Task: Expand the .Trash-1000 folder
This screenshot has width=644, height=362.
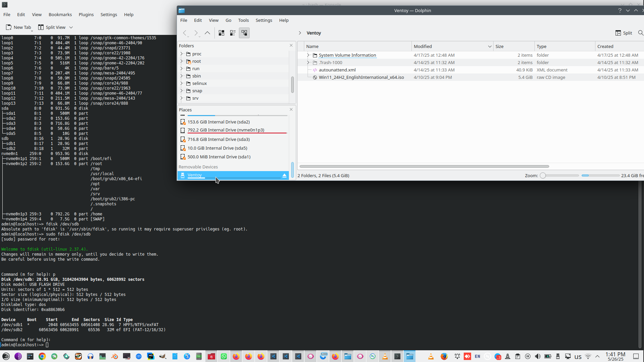Action: click(x=308, y=62)
